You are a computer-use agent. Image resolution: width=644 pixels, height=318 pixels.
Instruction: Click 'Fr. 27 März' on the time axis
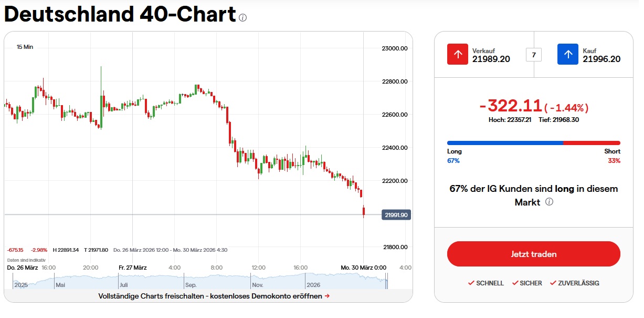(133, 268)
